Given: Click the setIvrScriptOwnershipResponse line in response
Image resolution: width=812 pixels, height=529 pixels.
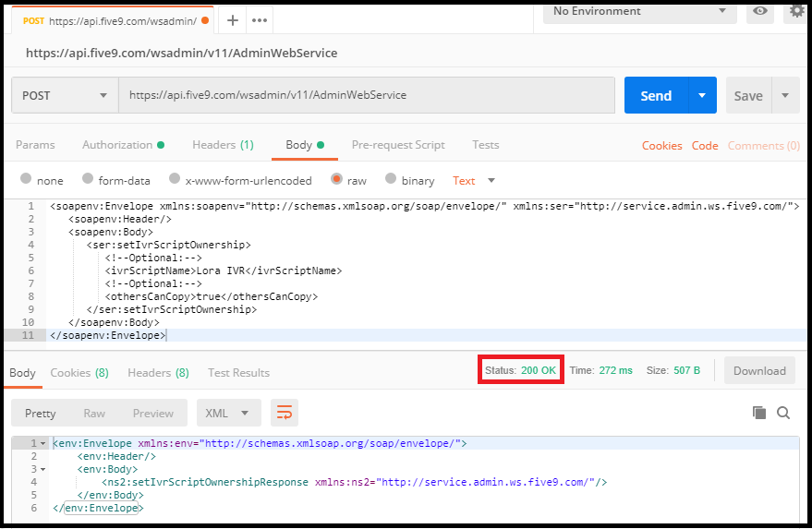Looking at the screenshot, I should [x=354, y=482].
